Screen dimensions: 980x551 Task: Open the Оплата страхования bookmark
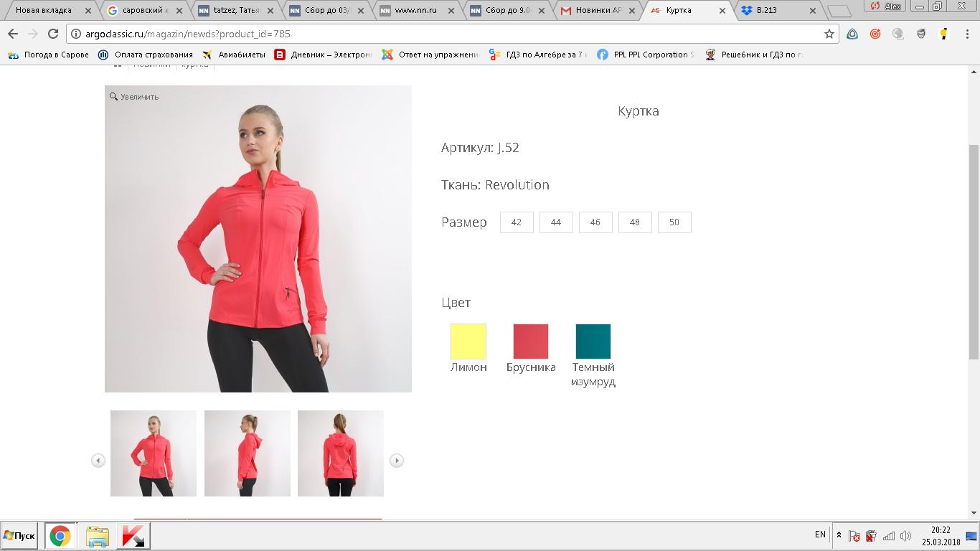(x=146, y=55)
